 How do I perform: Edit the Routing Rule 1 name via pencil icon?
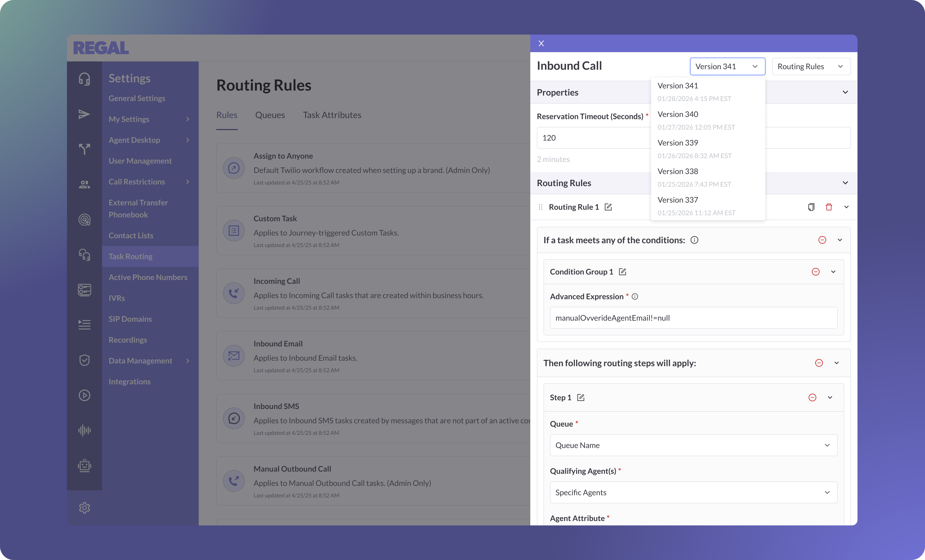[x=608, y=207]
